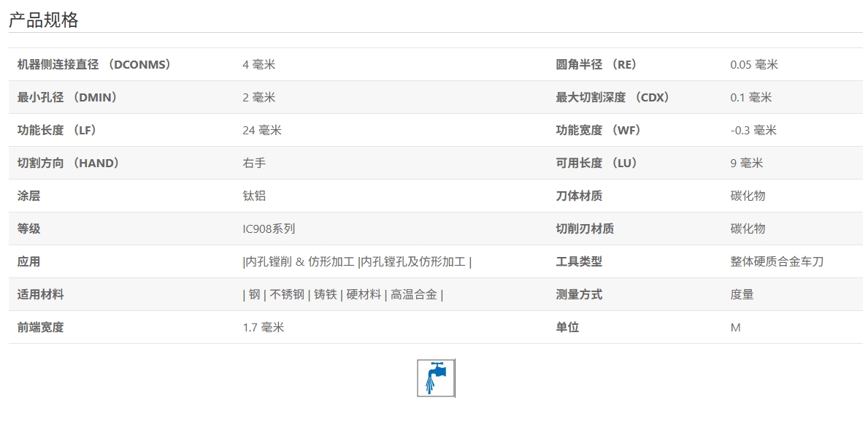868x430 pixels.
Task: Click the 最小孔径 (DMIN) label
Action: coord(67,97)
